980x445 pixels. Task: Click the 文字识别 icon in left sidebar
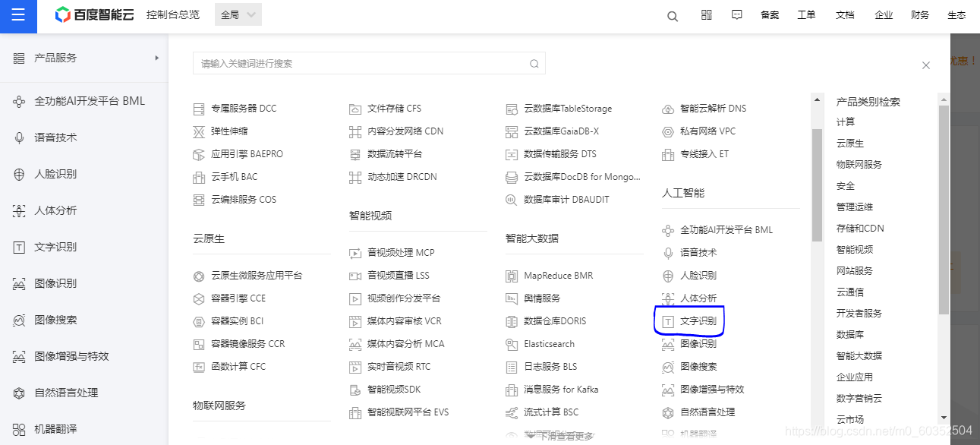20,247
